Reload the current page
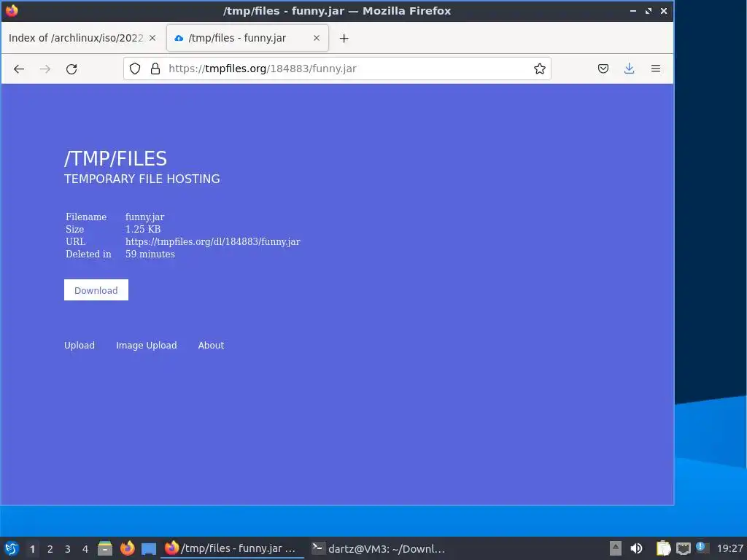The image size is (747, 560). pyautogui.click(x=71, y=69)
